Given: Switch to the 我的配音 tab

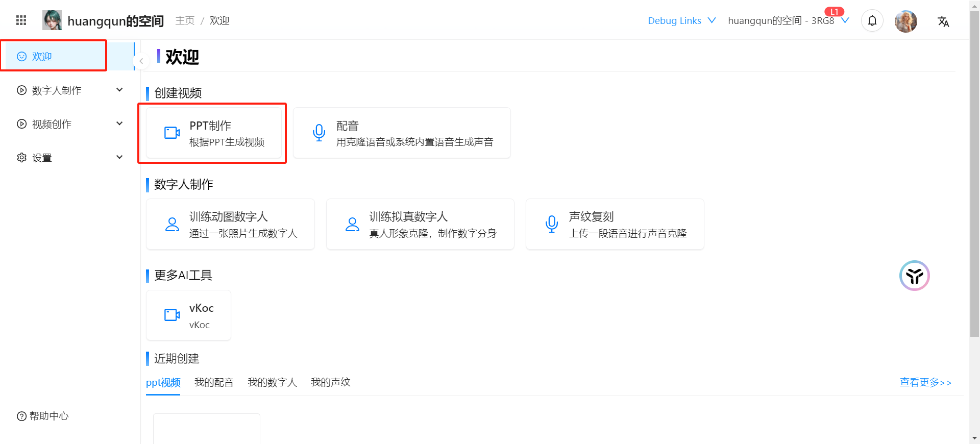Looking at the screenshot, I should 214,383.
